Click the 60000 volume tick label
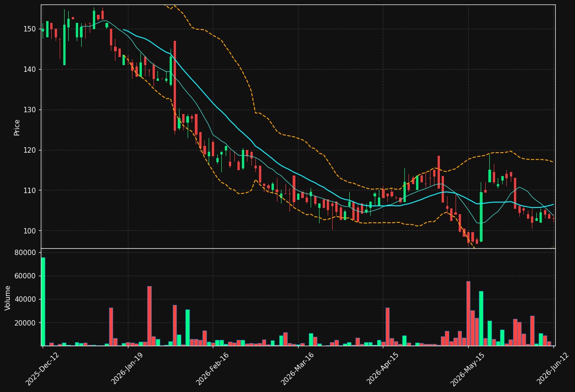Screen dimensions: 575x392 [26, 276]
